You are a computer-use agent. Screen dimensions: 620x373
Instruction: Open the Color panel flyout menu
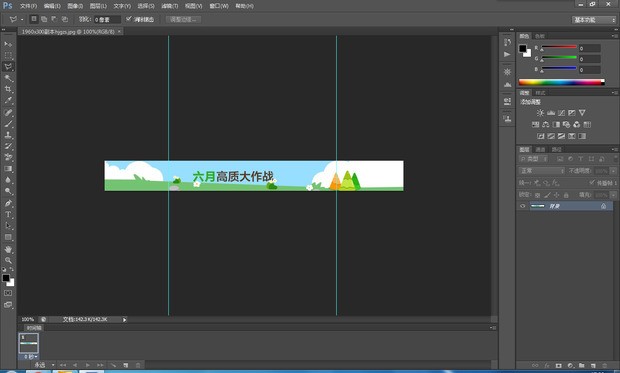point(614,36)
